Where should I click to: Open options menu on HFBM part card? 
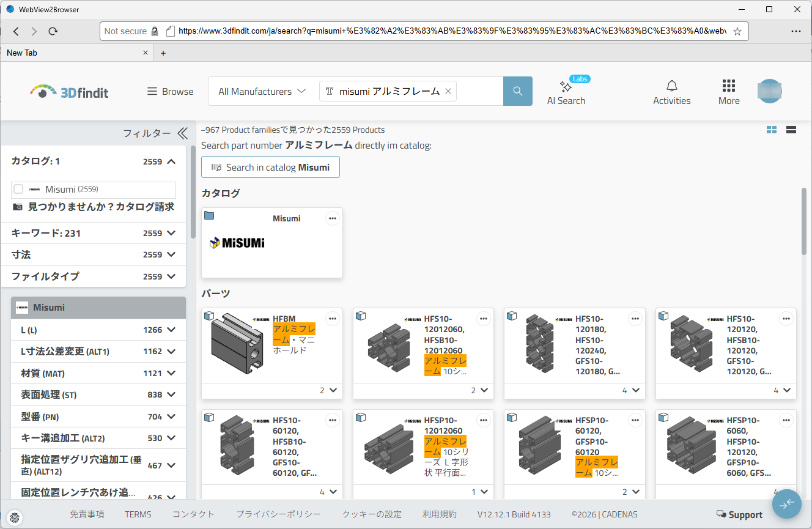pos(332,318)
